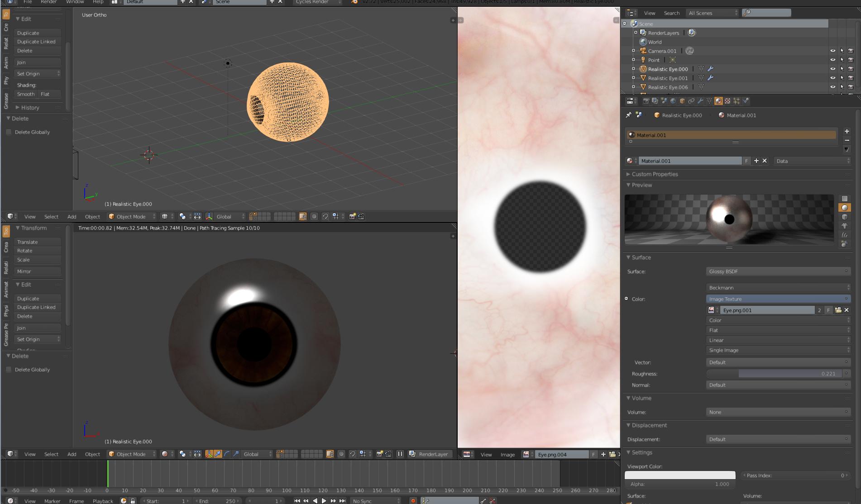Viewport: 861px width, 504px height.
Task: Click the Viewport Color swatch
Action: point(680,475)
